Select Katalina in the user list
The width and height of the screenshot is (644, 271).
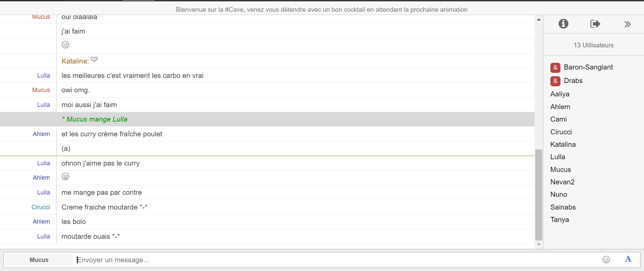[x=563, y=144]
